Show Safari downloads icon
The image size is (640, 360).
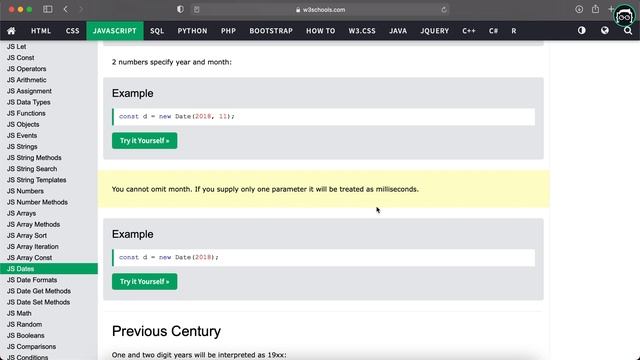[x=579, y=9]
